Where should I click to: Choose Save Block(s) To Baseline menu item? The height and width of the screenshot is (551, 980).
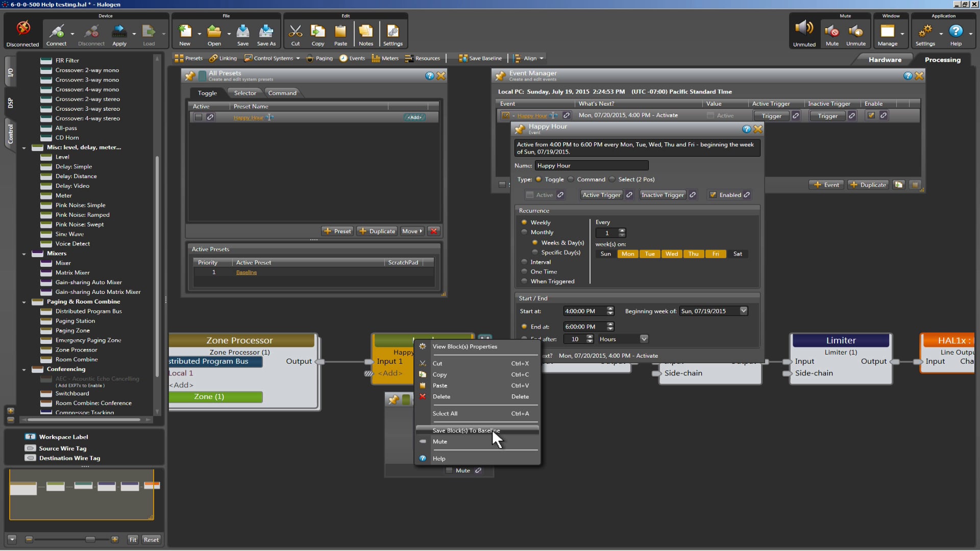click(x=477, y=431)
